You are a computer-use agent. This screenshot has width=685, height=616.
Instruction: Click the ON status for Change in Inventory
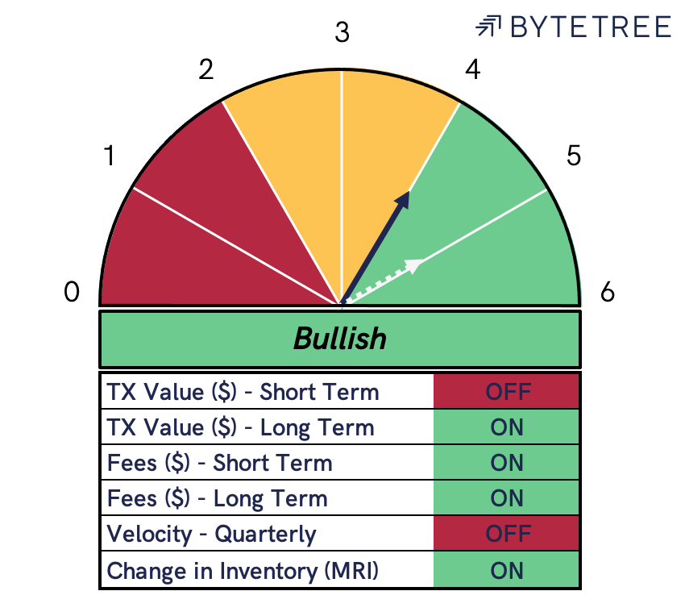click(x=507, y=570)
